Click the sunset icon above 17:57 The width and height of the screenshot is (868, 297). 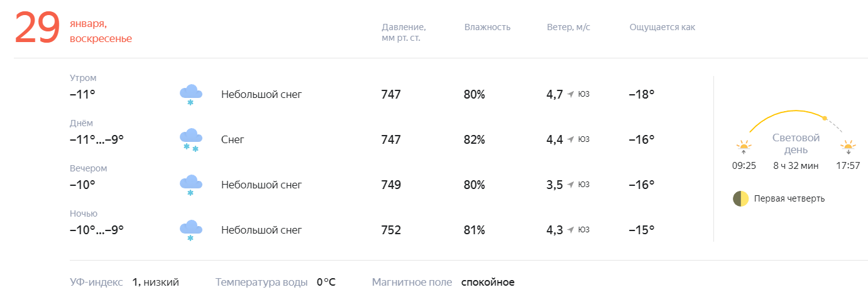tap(848, 147)
